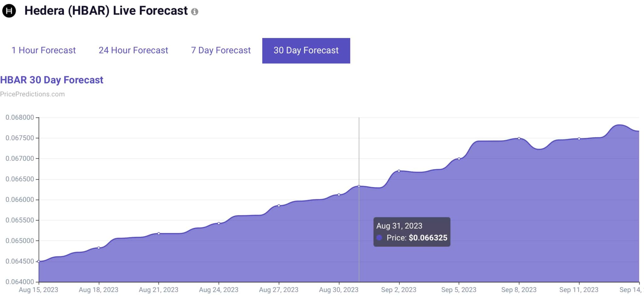Click the Aug 15 starting data point
Image resolution: width=644 pixels, height=298 pixels.
point(39,261)
